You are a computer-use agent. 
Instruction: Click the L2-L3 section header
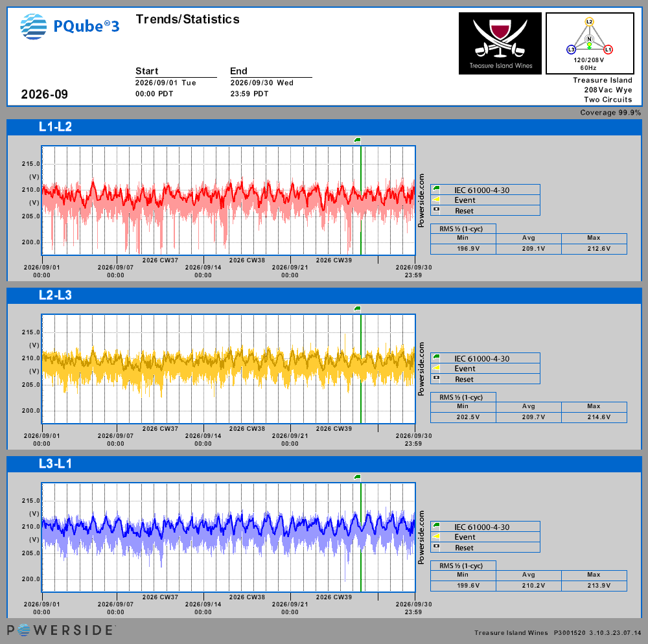[324, 295]
